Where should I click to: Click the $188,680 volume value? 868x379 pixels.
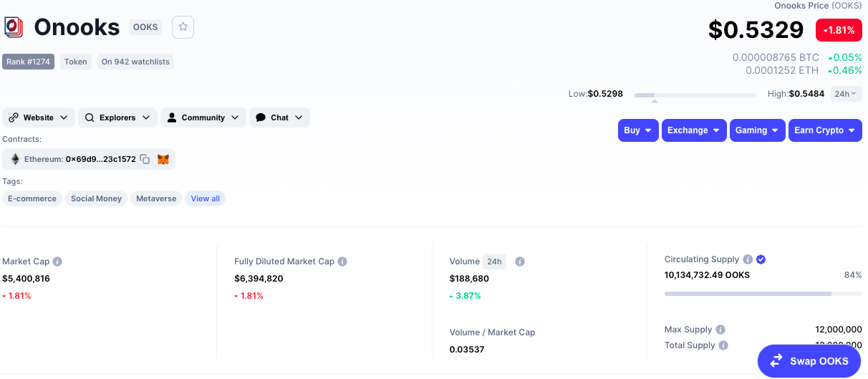click(469, 279)
